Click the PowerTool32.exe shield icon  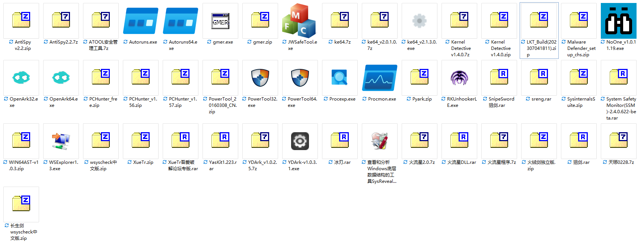(x=260, y=78)
